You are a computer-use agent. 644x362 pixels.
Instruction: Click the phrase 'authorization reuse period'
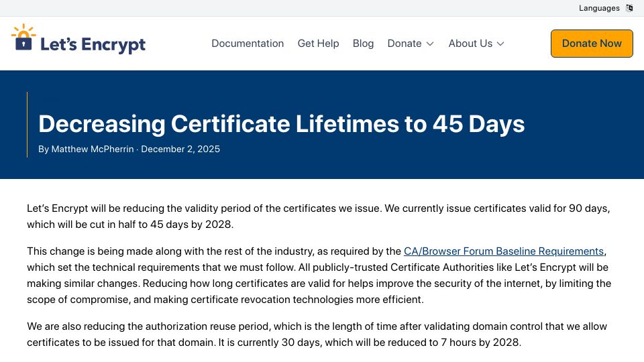tap(207, 326)
